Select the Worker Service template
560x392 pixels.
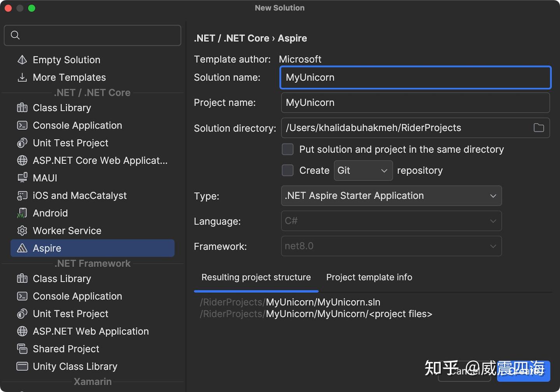coord(66,230)
